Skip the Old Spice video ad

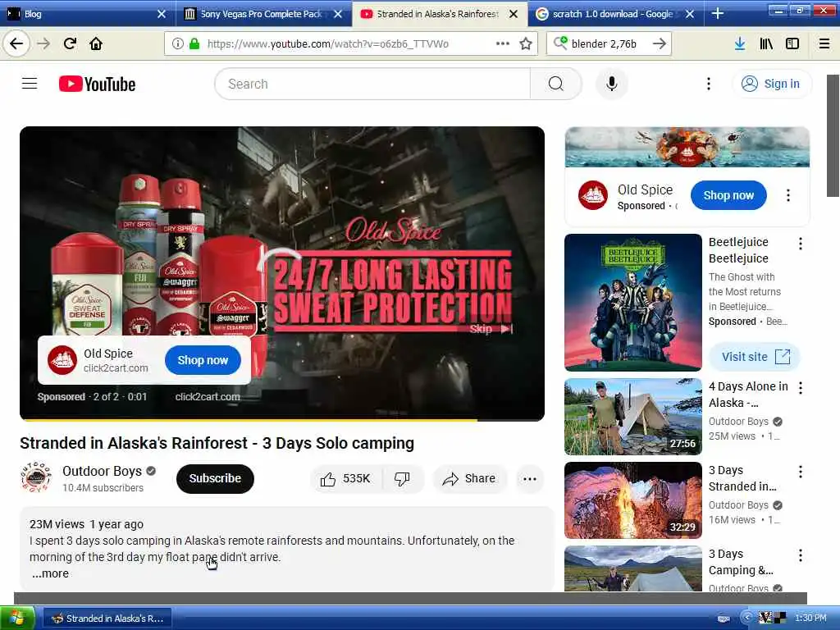491,329
